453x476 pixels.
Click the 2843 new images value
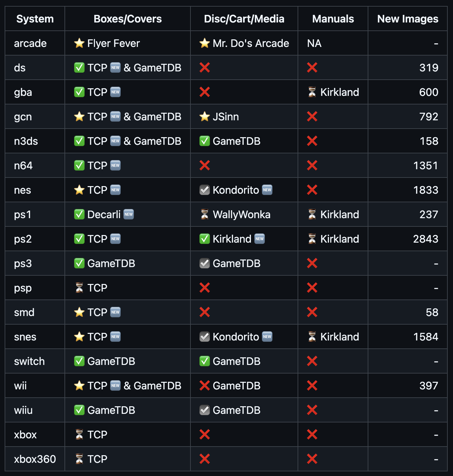(x=426, y=239)
